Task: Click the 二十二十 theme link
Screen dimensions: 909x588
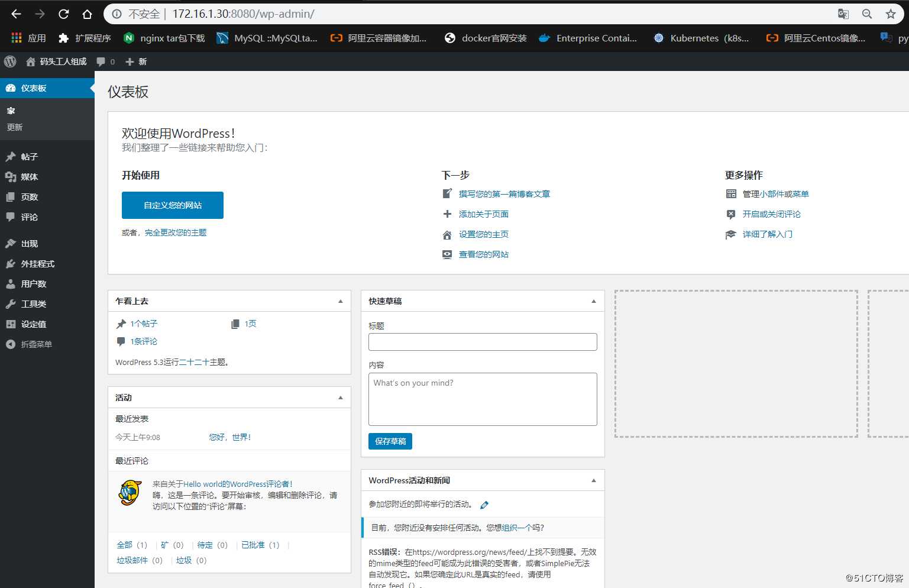Action: [x=194, y=362]
